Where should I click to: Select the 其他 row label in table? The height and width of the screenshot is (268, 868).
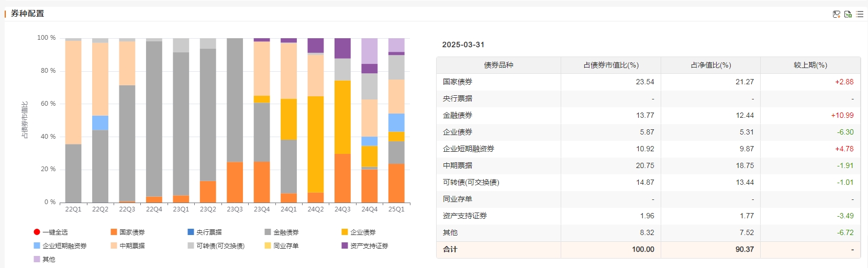450,232
